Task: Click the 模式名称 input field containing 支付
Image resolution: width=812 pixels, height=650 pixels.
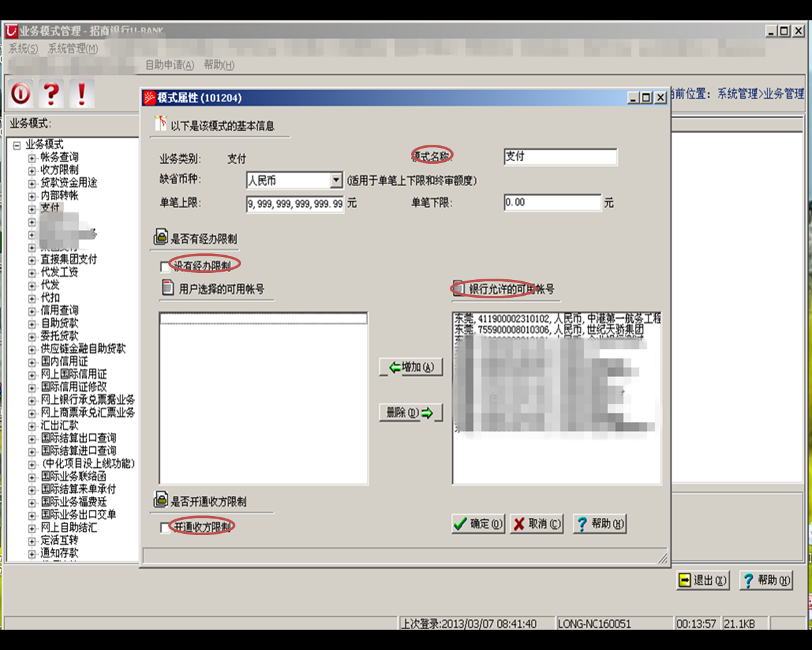Action: (560, 157)
